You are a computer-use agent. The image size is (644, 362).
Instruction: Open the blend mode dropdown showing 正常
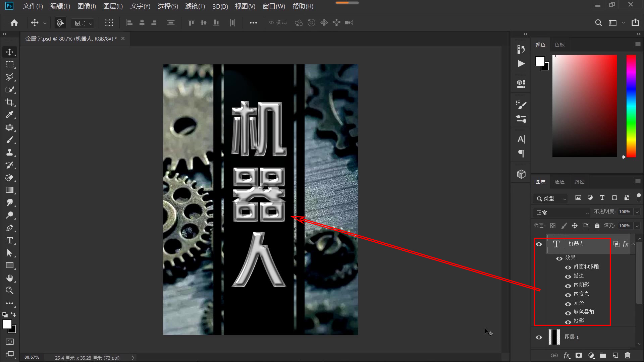click(x=561, y=213)
